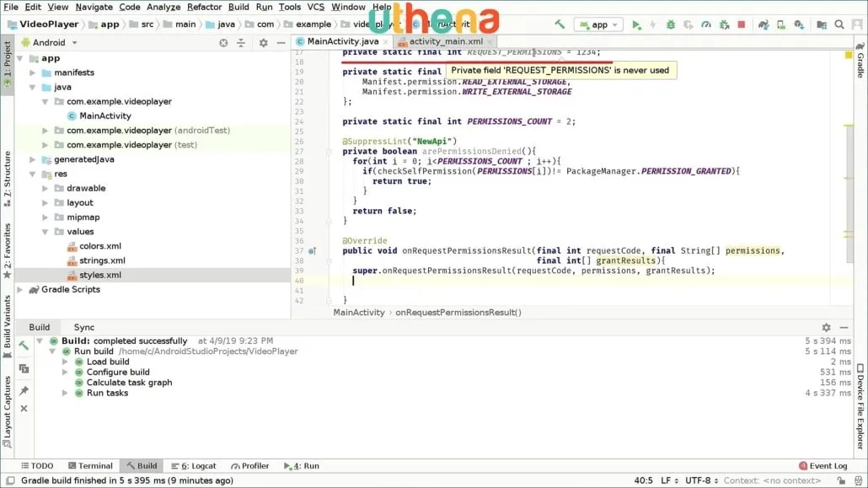Expand the Run tasks build node
The image size is (868, 488).
(x=65, y=393)
